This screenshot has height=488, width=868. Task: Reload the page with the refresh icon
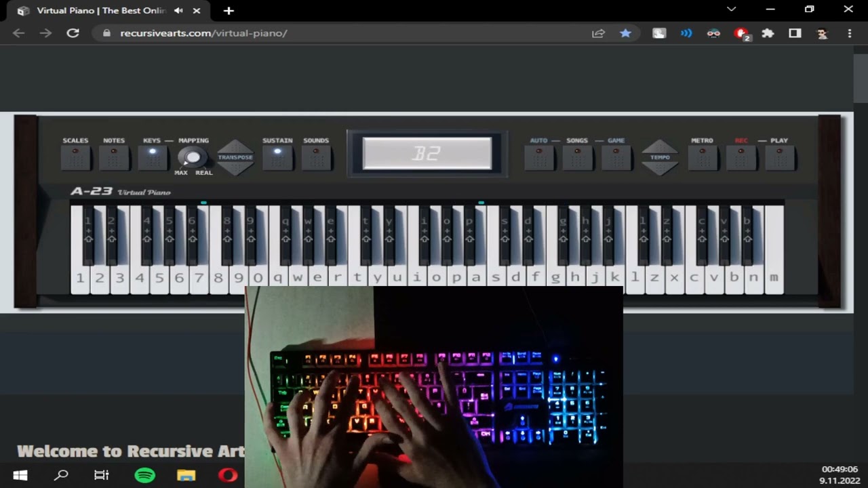tap(73, 33)
